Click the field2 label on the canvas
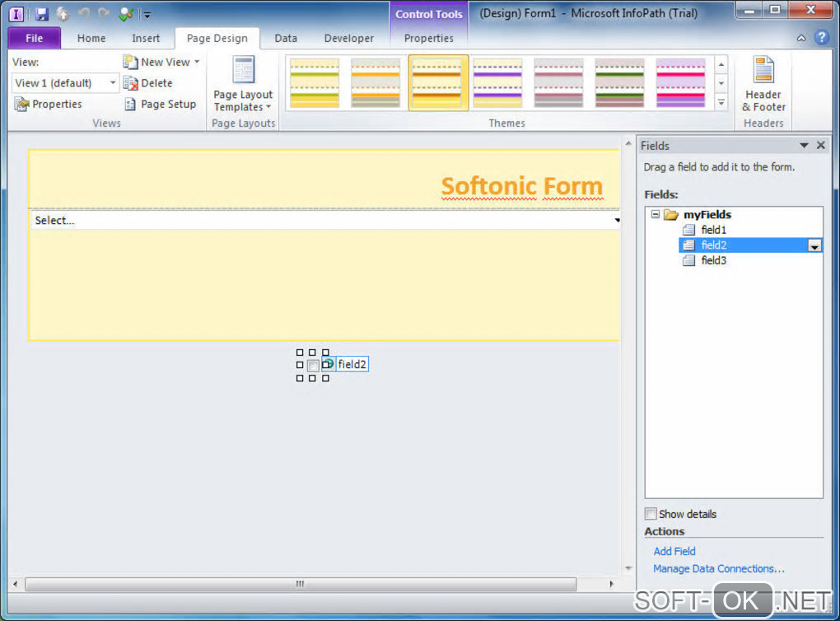The image size is (840, 621). (352, 364)
